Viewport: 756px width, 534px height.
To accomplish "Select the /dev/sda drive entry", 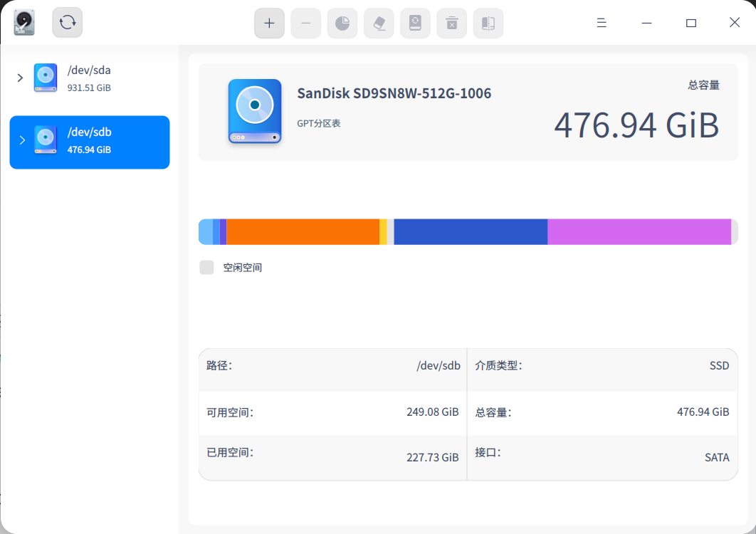I will pos(89,78).
